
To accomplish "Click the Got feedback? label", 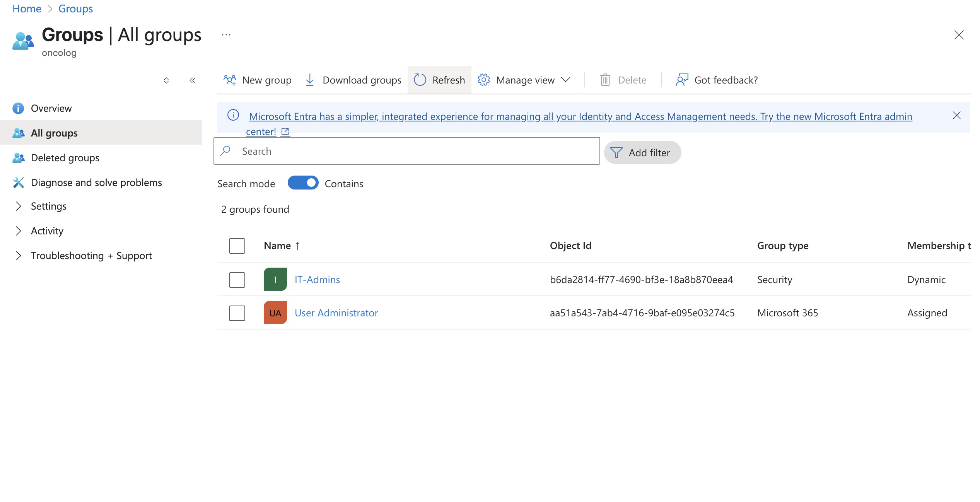I will click(726, 80).
